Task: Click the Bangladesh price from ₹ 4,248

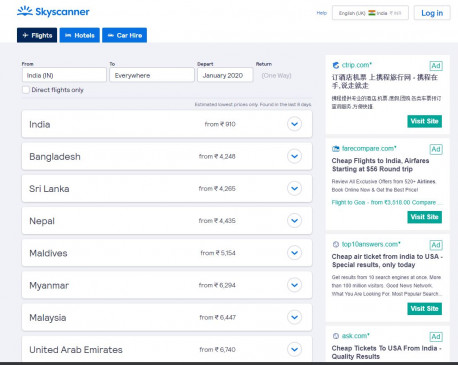Action: [217, 156]
